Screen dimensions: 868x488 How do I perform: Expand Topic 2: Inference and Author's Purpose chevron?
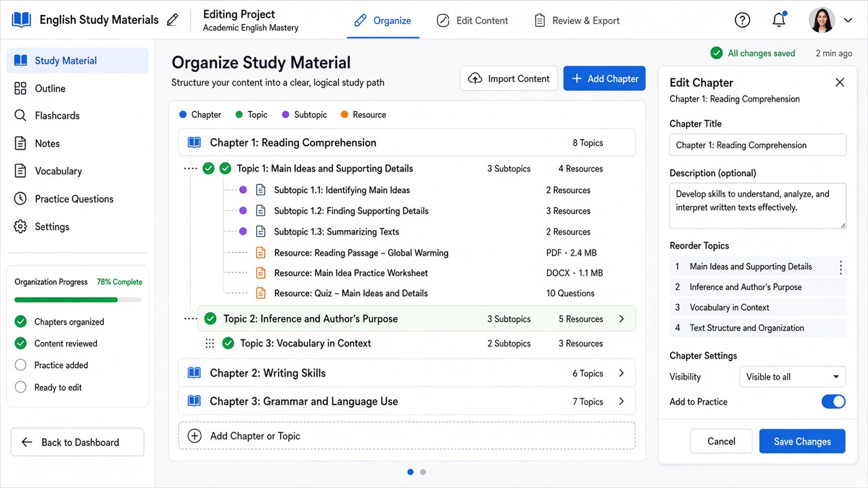coord(621,319)
